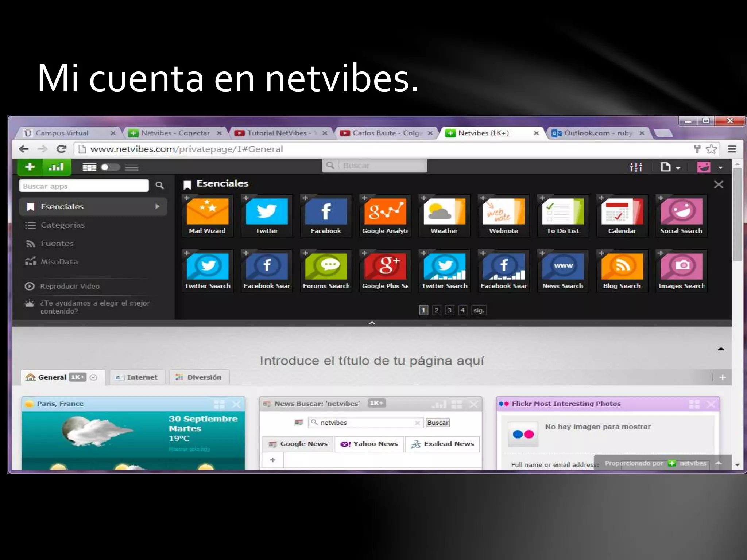This screenshot has width=747, height=560.
Task: Click the Buscar button in news widget
Action: (x=438, y=423)
